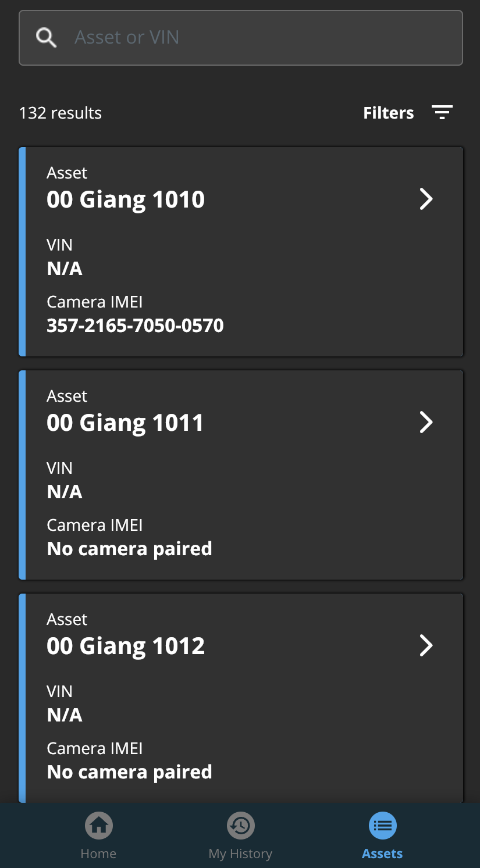480x868 pixels.
Task: Go to the Assets tab label
Action: pos(382,853)
